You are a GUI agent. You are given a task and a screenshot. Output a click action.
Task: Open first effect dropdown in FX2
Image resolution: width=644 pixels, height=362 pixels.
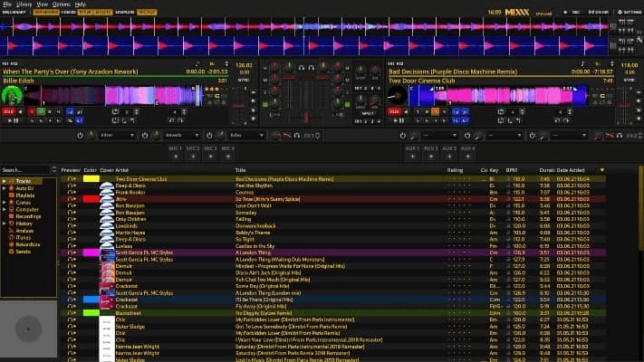440,136
